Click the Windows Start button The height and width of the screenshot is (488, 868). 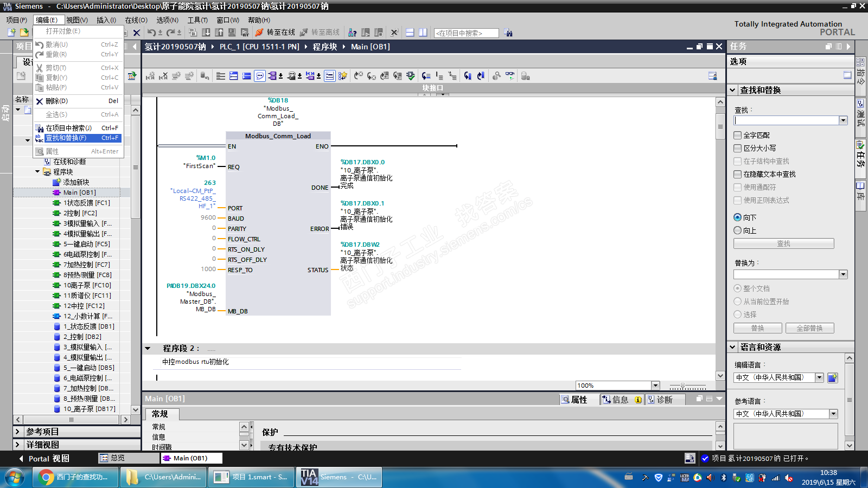tap(15, 477)
